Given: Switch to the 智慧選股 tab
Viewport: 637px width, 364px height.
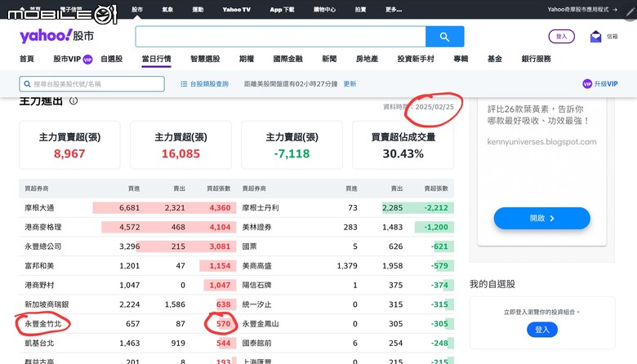Looking at the screenshot, I should pos(205,59).
